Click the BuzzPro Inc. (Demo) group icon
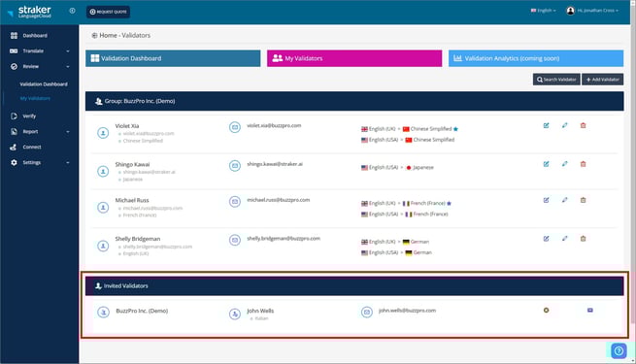Image resolution: width=636 pixels, height=364 pixels. click(104, 313)
